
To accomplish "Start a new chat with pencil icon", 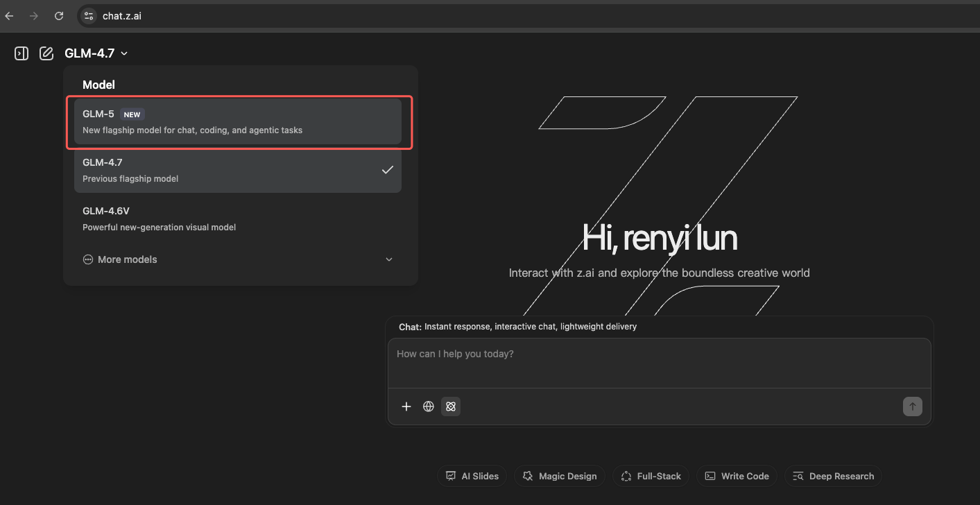I will [x=46, y=53].
